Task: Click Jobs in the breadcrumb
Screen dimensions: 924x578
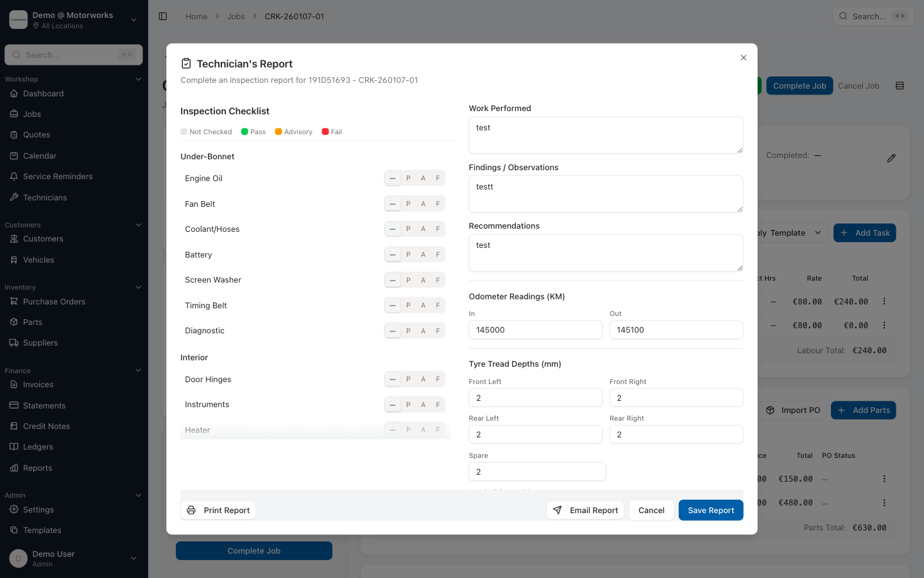Action: click(x=235, y=16)
